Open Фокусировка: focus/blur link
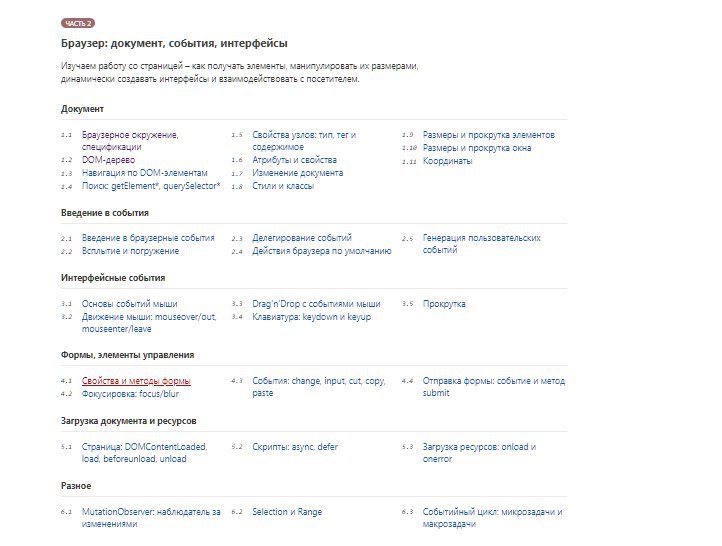Viewport: 722px width, 546px height. [129, 394]
